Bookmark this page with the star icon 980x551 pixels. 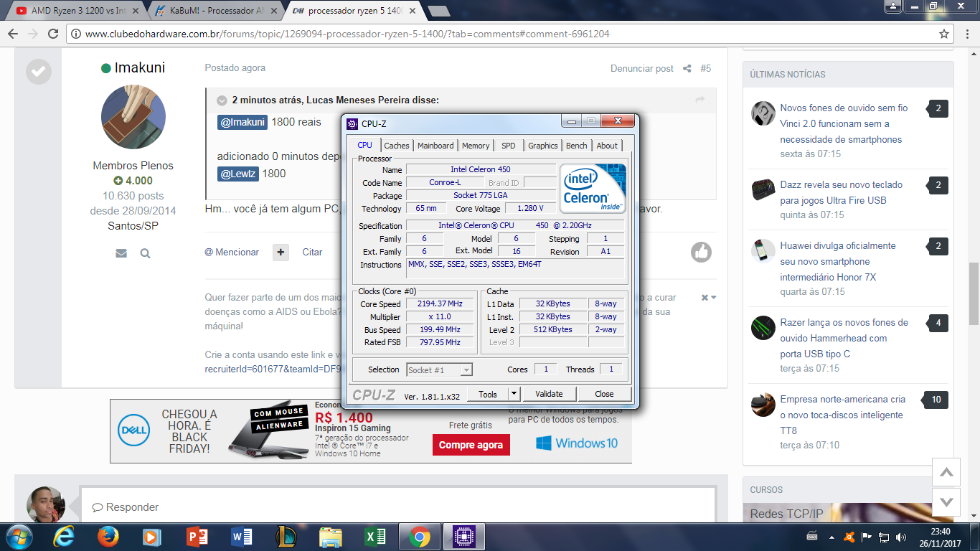pos(944,34)
